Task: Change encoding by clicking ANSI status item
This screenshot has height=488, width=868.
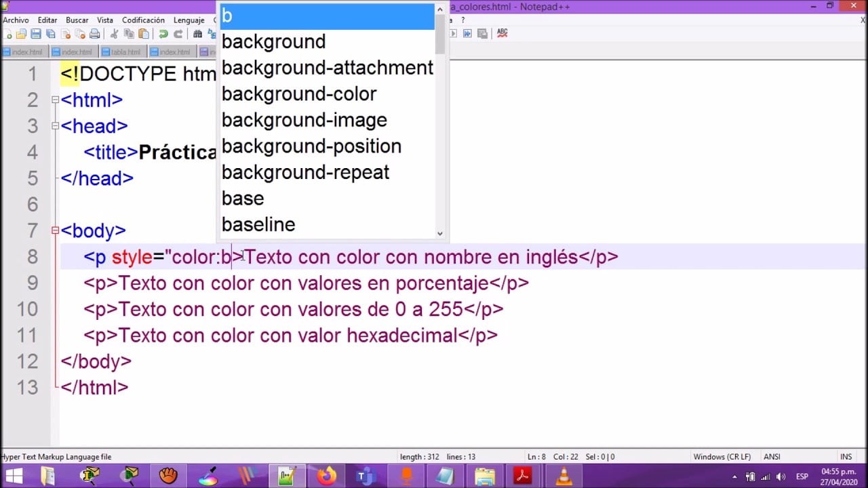Action: (772, 456)
